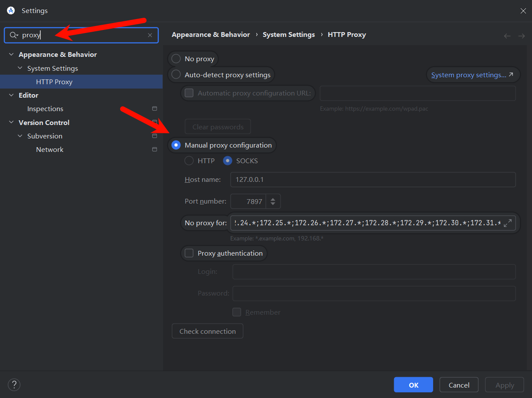Screen dimensions: 532x398
Task: Open Network settings under Subversion
Action: point(49,149)
